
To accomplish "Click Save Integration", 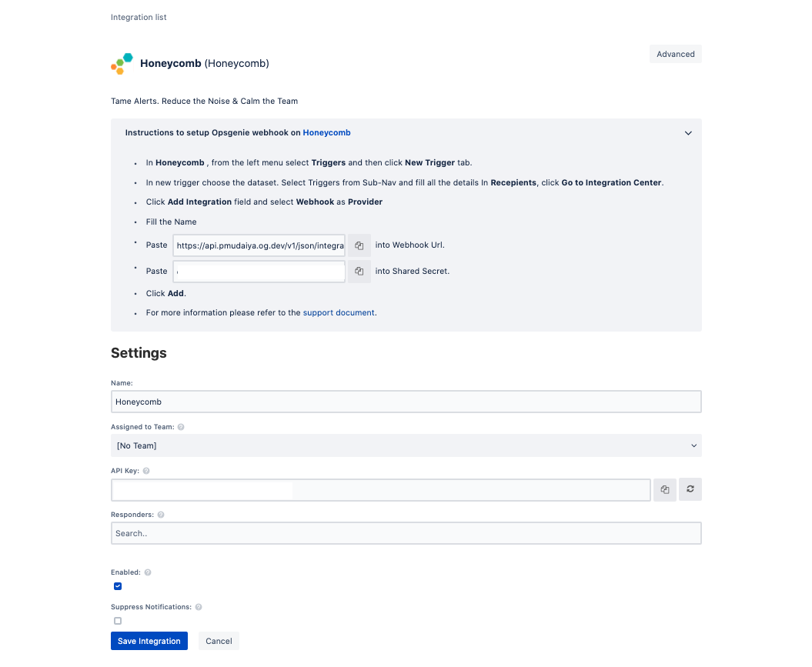I will tap(149, 641).
